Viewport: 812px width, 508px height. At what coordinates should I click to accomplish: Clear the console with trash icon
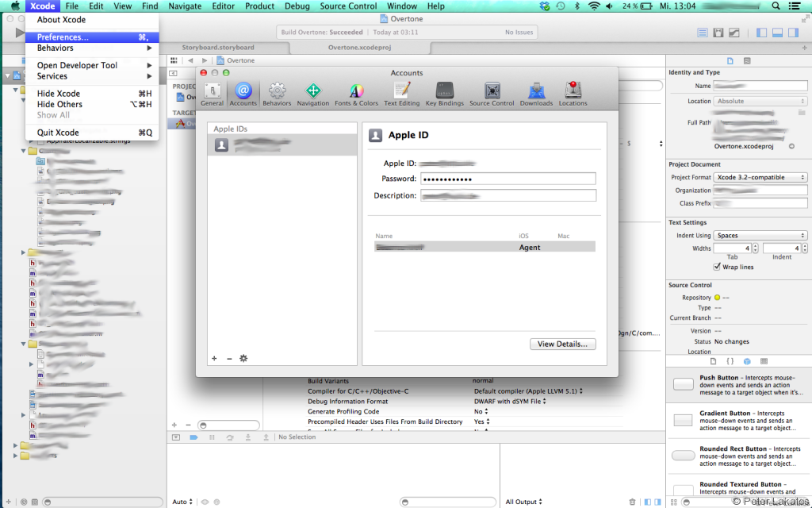coord(632,502)
